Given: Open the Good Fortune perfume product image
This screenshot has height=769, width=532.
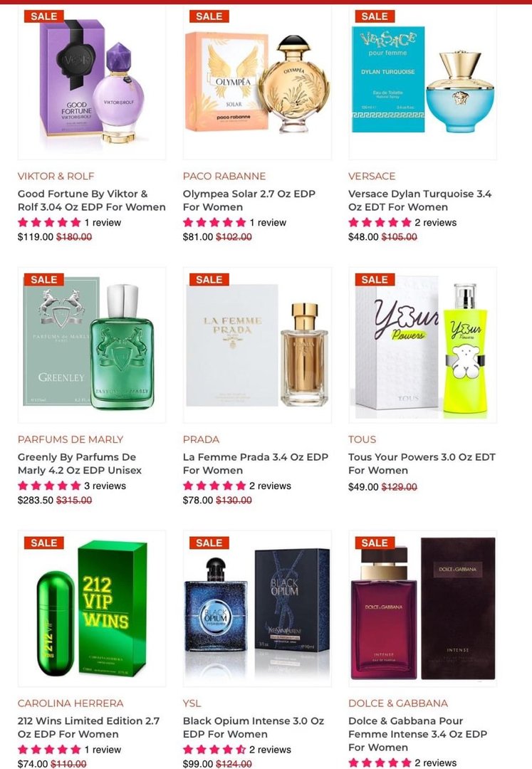Looking at the screenshot, I should 92,83.
